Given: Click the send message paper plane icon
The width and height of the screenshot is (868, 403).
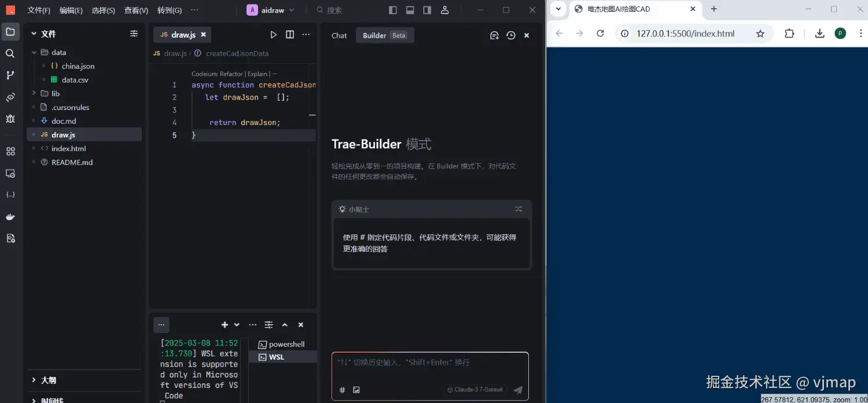Looking at the screenshot, I should click(x=517, y=390).
